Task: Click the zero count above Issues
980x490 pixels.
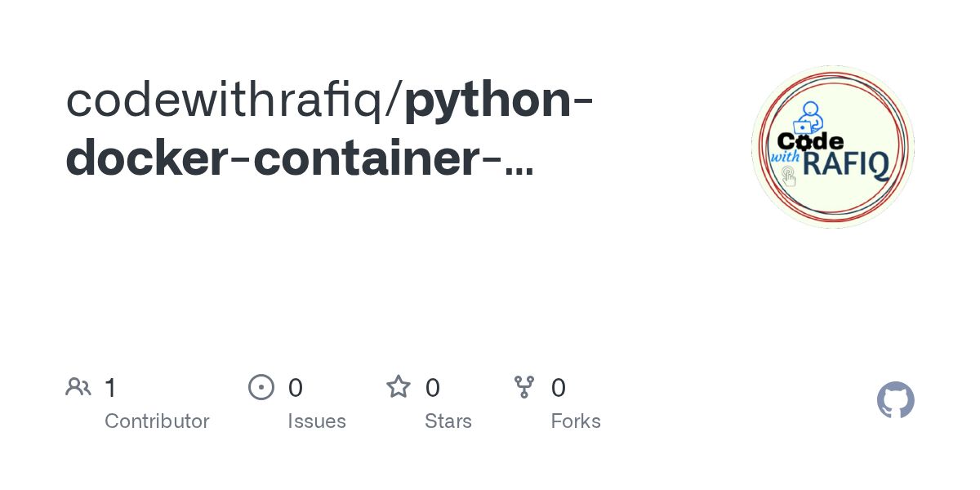Action: point(296,387)
